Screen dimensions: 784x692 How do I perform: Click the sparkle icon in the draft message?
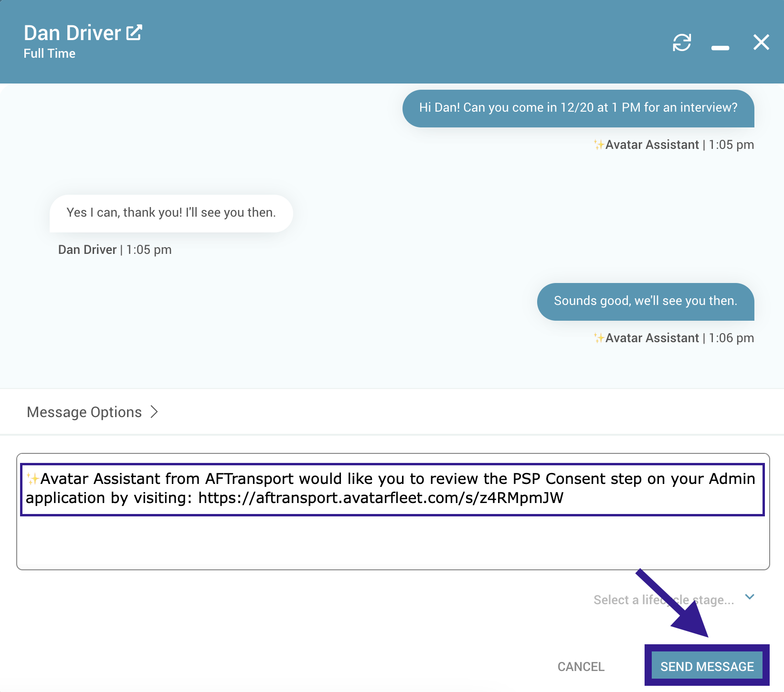[x=32, y=478]
